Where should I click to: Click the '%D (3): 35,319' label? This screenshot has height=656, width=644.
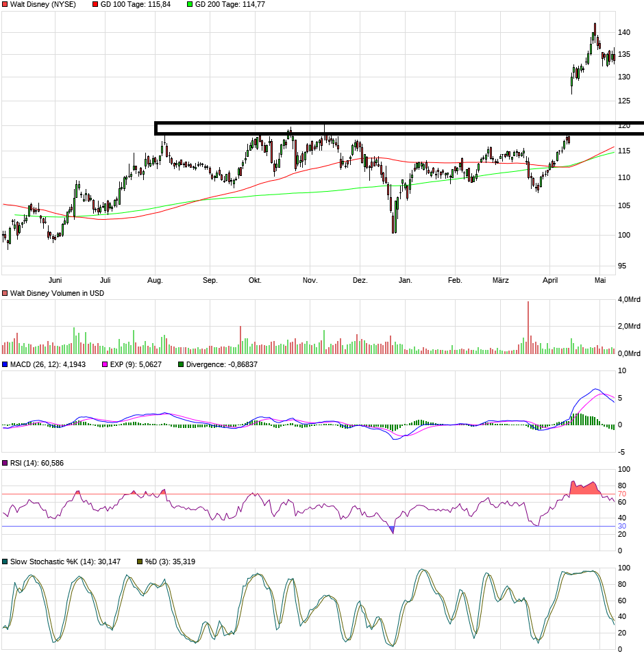click(171, 562)
